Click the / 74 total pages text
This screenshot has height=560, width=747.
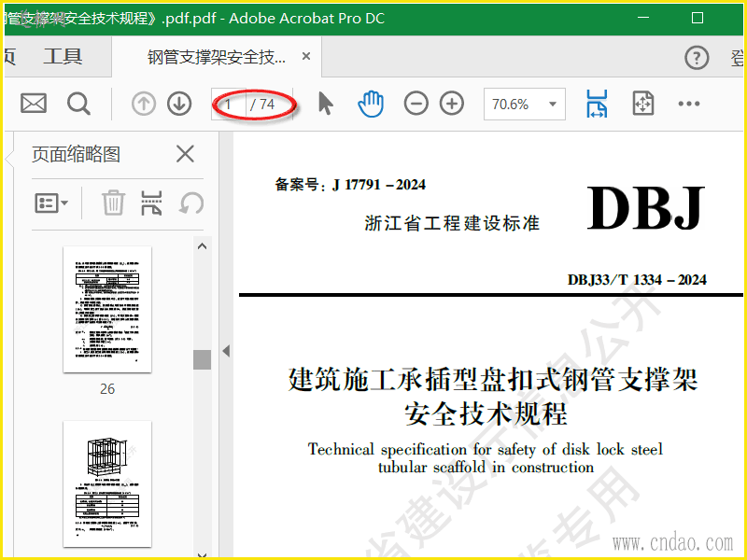coord(262,104)
